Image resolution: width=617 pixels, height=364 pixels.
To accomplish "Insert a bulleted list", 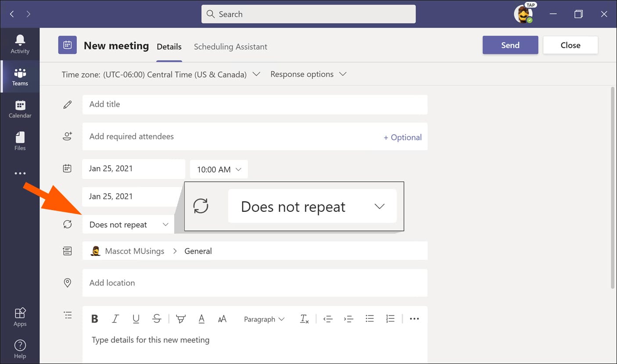I will pyautogui.click(x=369, y=319).
